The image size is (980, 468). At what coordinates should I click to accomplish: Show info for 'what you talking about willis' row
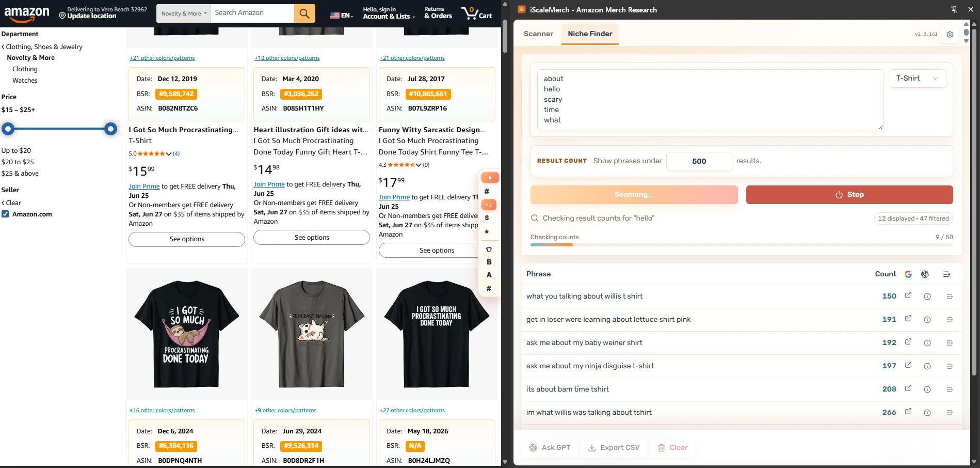point(927,297)
